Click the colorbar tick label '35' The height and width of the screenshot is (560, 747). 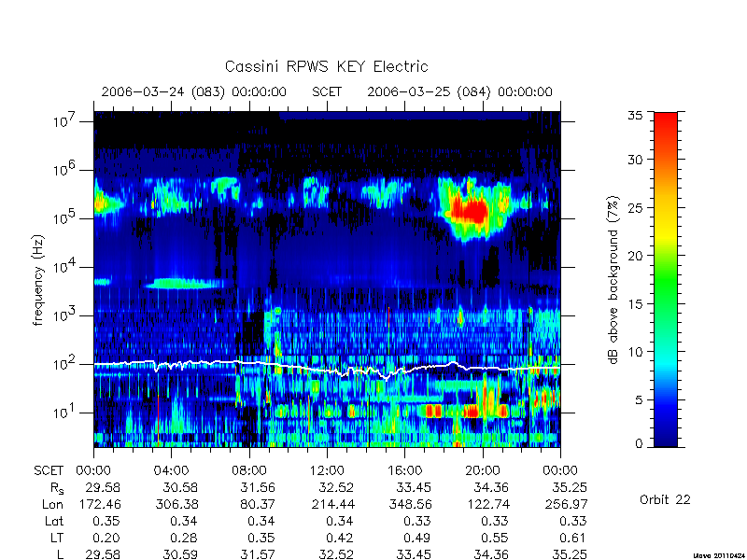tap(635, 116)
